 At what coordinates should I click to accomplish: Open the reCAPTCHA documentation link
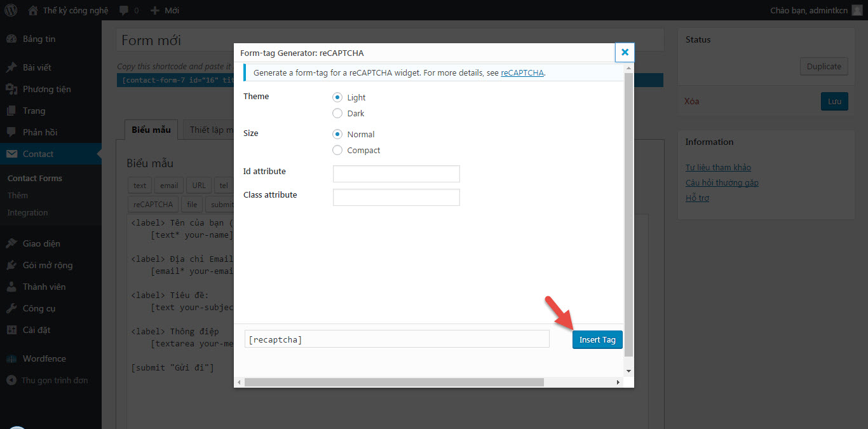(x=522, y=72)
